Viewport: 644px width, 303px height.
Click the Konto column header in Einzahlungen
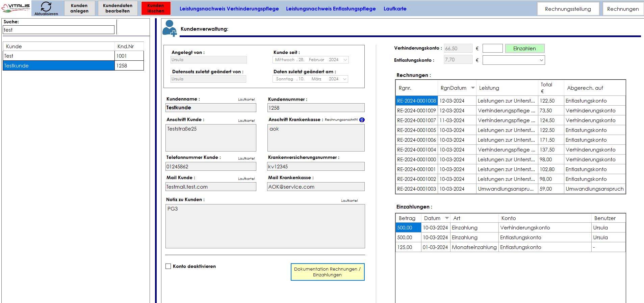545,218
